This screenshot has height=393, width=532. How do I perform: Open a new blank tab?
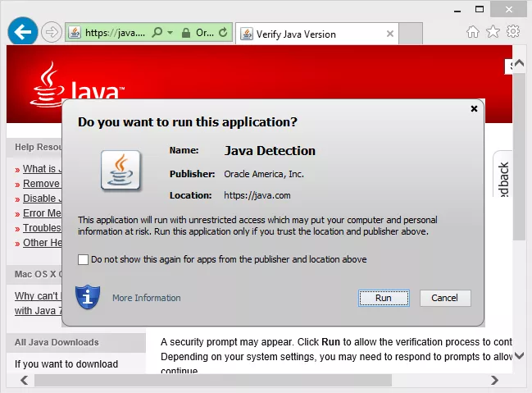[x=411, y=34]
